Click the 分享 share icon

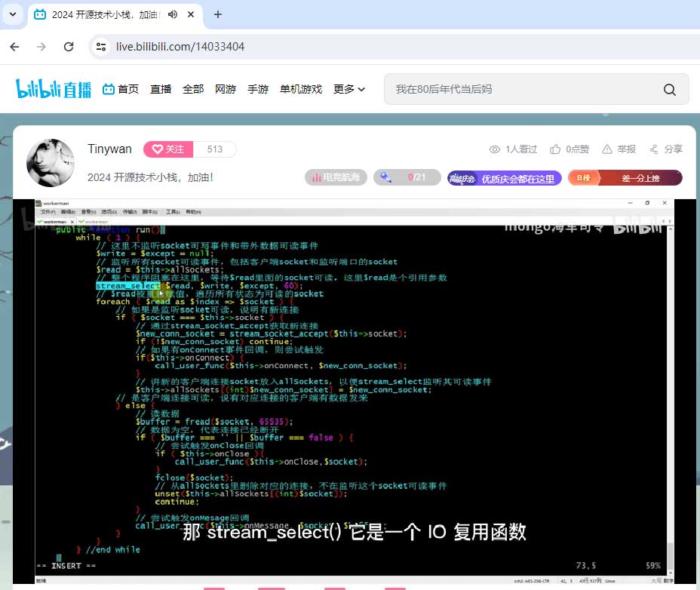click(x=655, y=149)
